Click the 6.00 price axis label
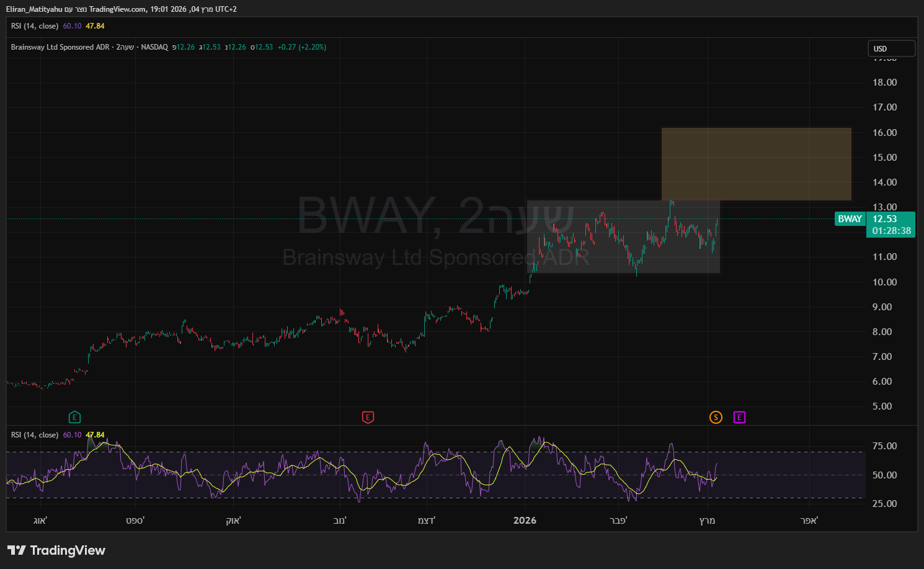This screenshot has width=924, height=569. click(882, 381)
